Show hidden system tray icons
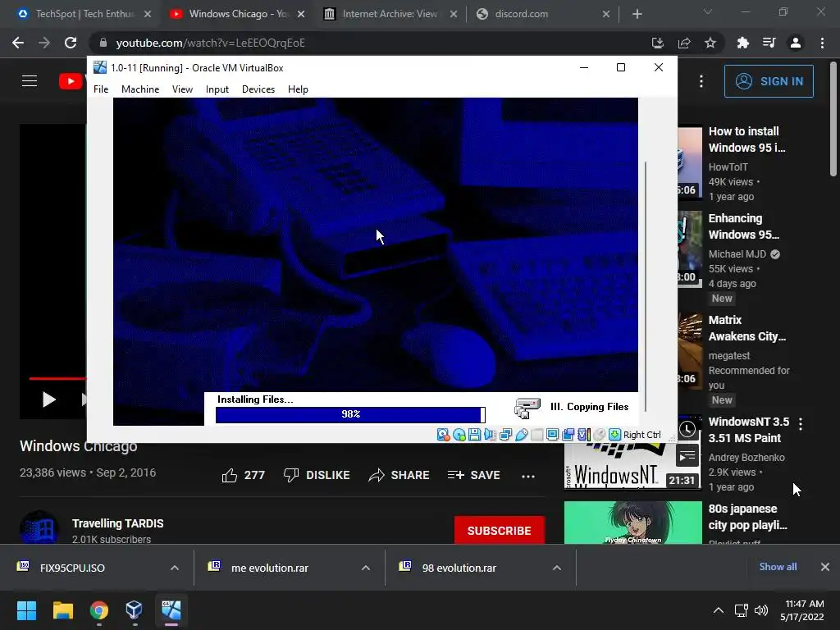This screenshot has height=630, width=840. coord(719,610)
